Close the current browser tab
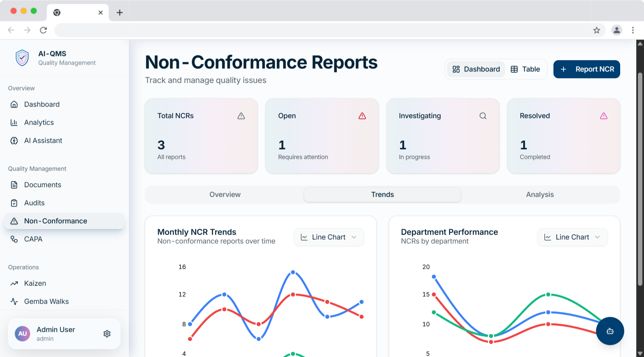The image size is (644, 357). pyautogui.click(x=100, y=12)
